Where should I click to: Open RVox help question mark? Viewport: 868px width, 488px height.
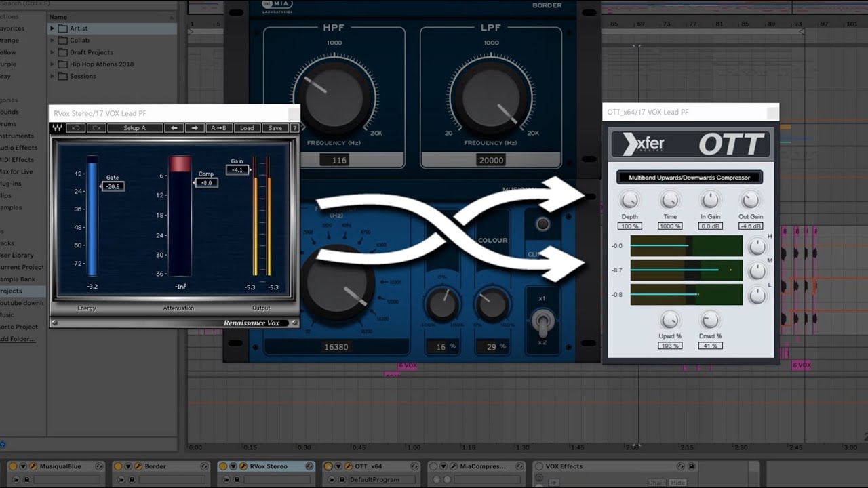[294, 128]
